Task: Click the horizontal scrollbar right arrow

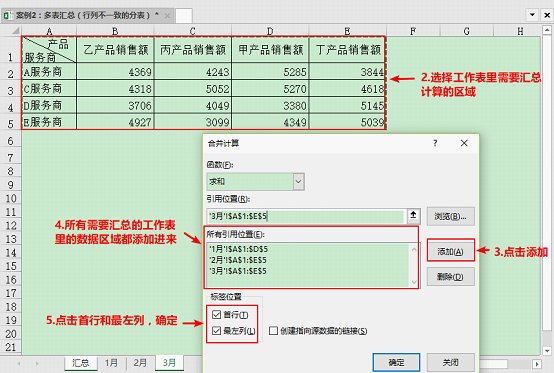Action: pos(537,364)
